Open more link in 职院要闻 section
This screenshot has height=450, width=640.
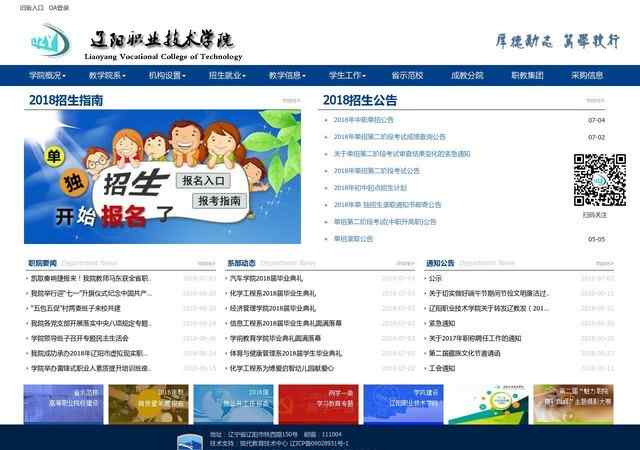206,263
